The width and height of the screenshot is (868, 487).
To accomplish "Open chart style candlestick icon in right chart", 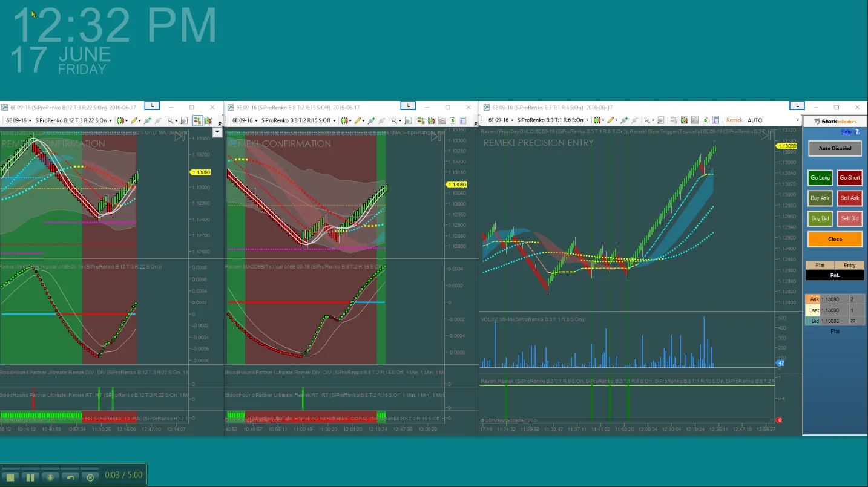I will (598, 120).
